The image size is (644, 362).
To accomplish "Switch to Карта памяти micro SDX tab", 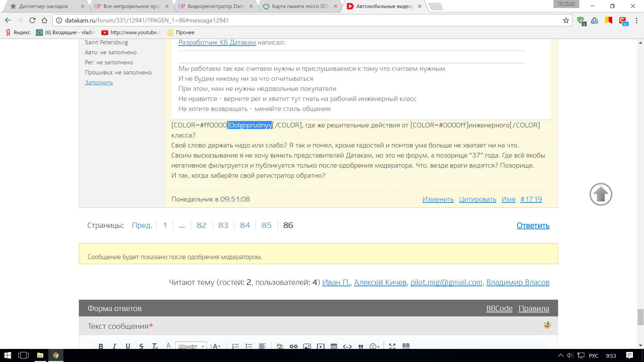I will (300, 6).
